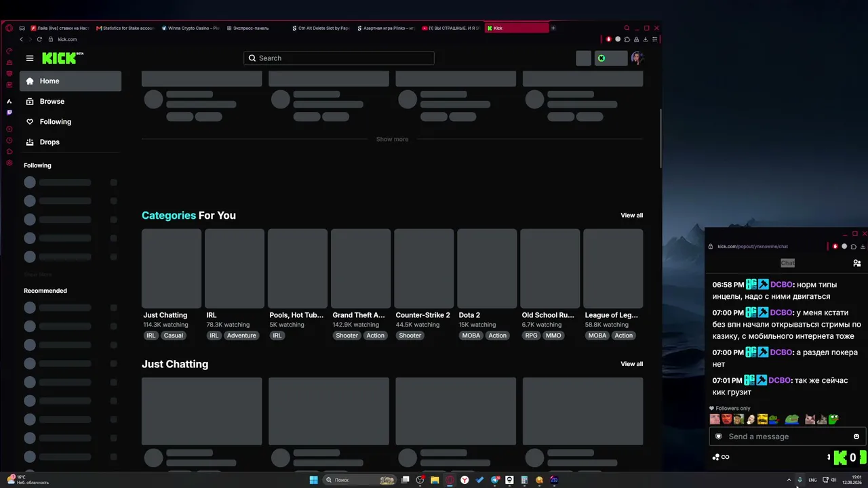Click the RPG tag under Old School RuneScape

(x=531, y=335)
